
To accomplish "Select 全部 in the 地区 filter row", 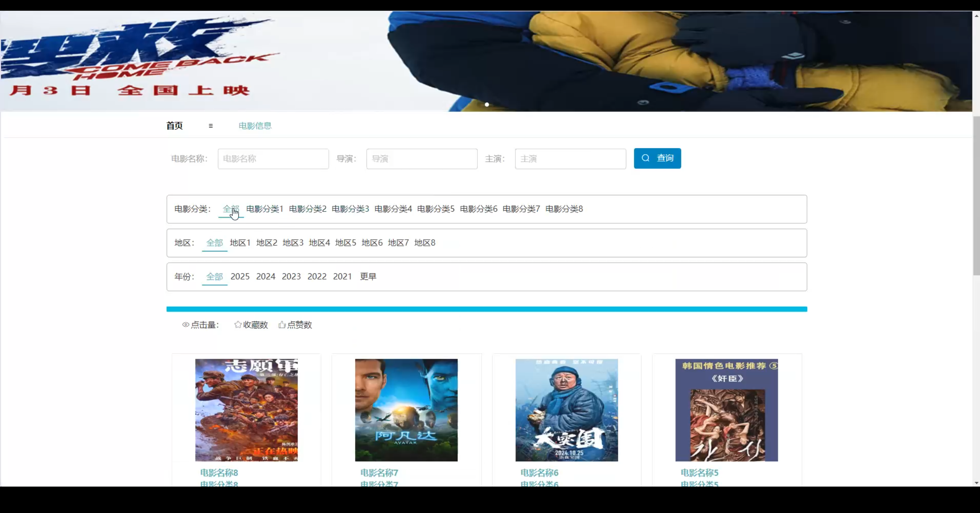I will point(214,242).
